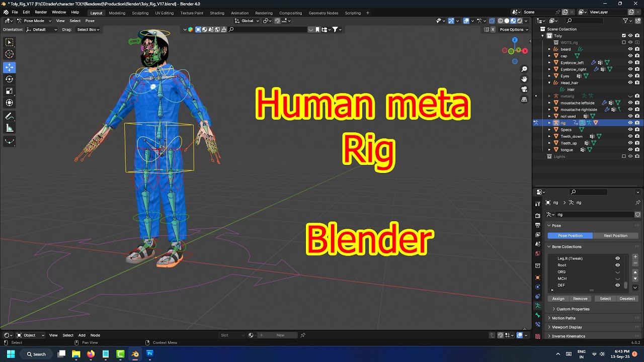The width and height of the screenshot is (644, 362).
Task: Expand the Pose Options popover
Action: 513,30
